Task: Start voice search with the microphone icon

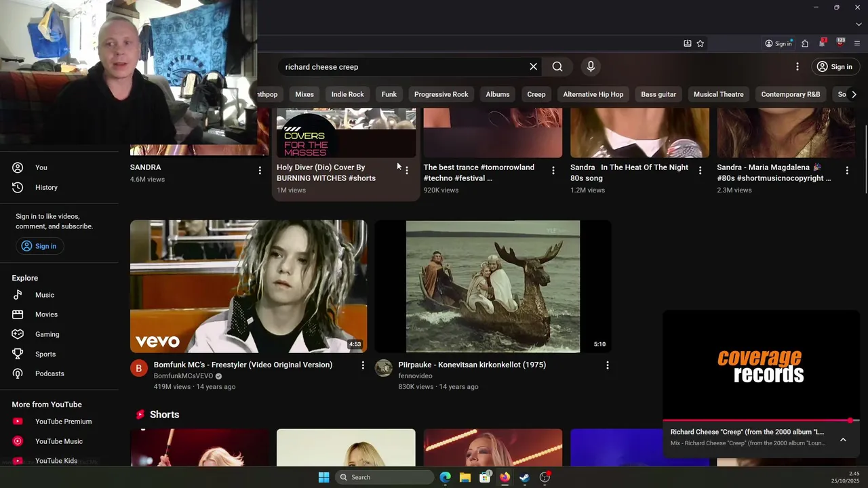Action: pos(591,66)
